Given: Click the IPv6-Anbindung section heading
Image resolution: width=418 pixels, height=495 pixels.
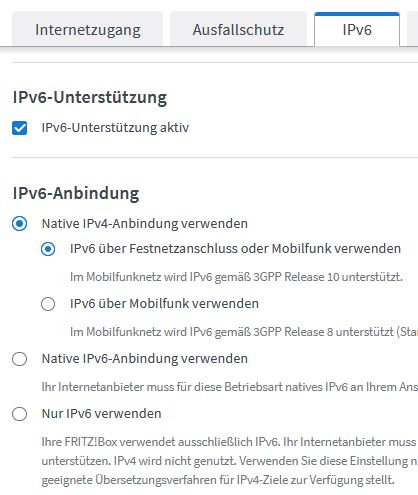Looking at the screenshot, I should pyautogui.click(x=76, y=193).
